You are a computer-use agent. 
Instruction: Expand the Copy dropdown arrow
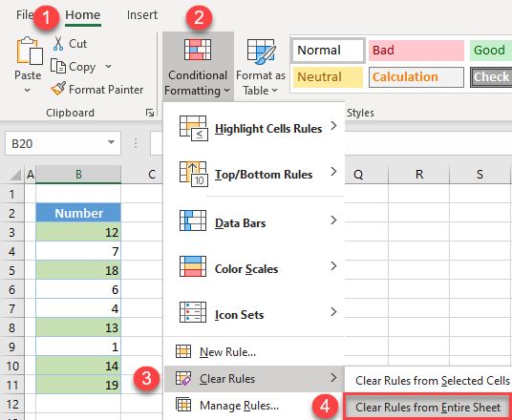click(108, 66)
